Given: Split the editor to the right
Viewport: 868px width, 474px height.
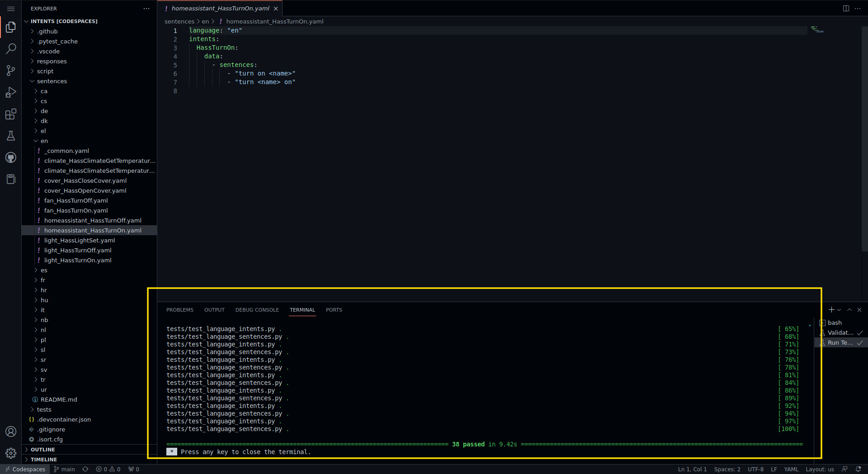Looking at the screenshot, I should point(846,9).
